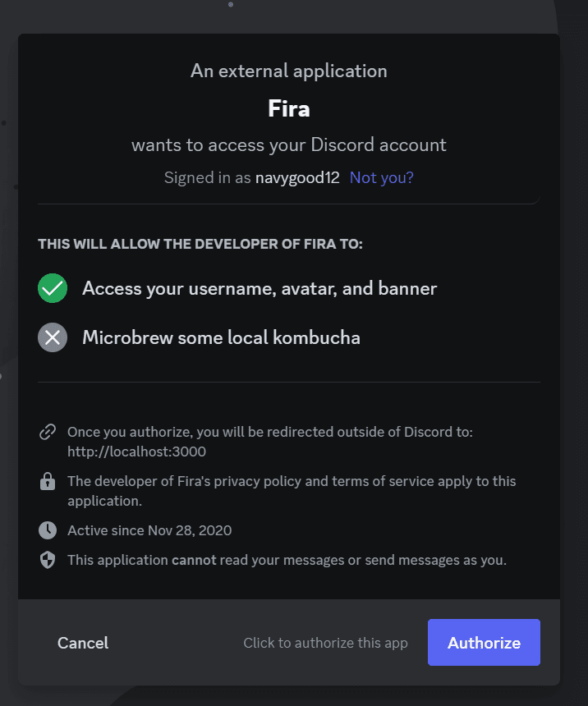Click the "cannot read your messages" notice
The width and height of the screenshot is (588, 706).
(x=287, y=561)
